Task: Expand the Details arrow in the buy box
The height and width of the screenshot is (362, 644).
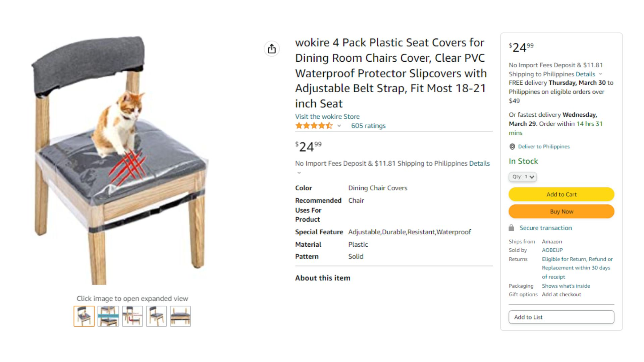Action: 600,74
